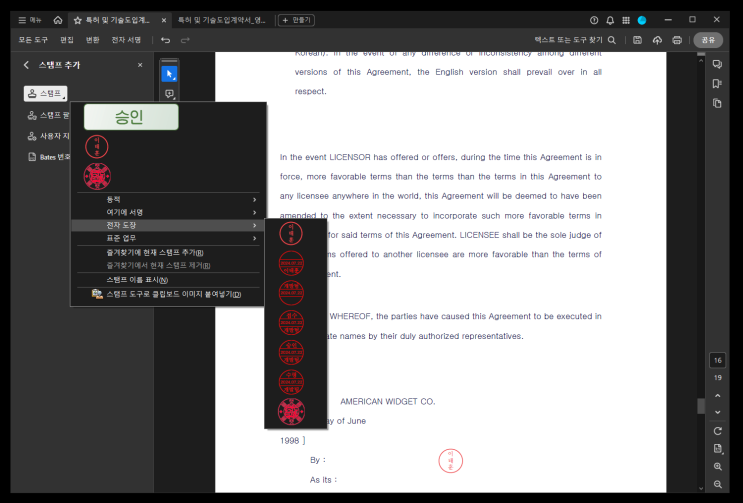743x503 pixels.
Task: Open 편집 menu
Action: 67,40
